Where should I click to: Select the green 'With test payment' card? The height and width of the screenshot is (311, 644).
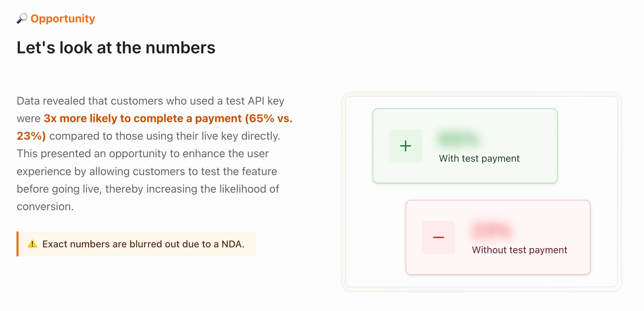465,146
